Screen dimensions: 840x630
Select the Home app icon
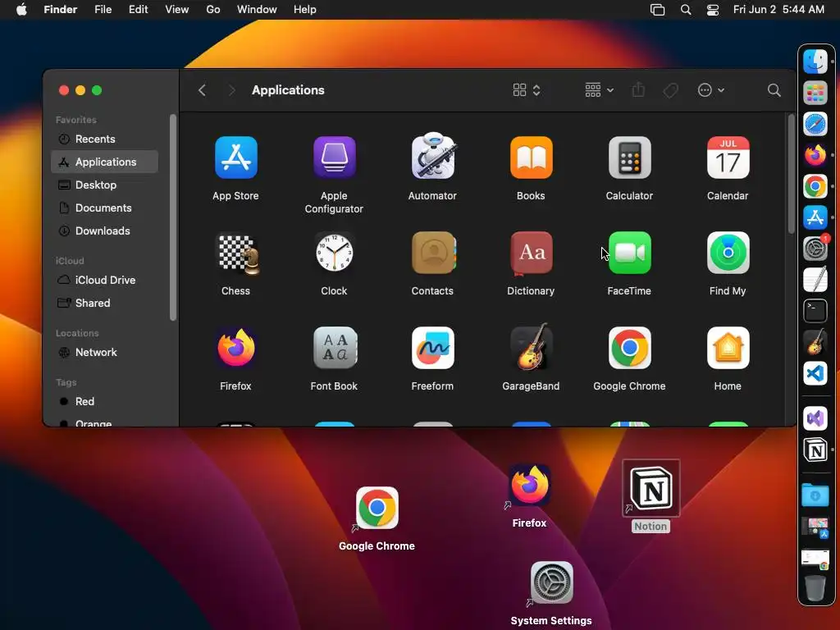click(x=728, y=348)
